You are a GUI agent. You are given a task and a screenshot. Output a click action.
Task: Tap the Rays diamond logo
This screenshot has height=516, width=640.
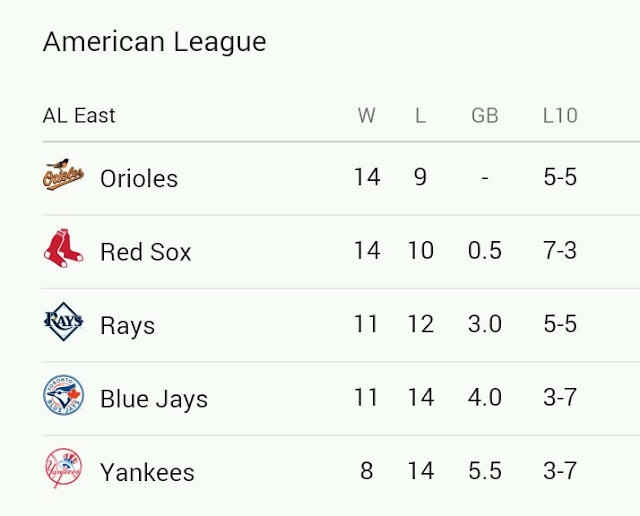point(63,321)
